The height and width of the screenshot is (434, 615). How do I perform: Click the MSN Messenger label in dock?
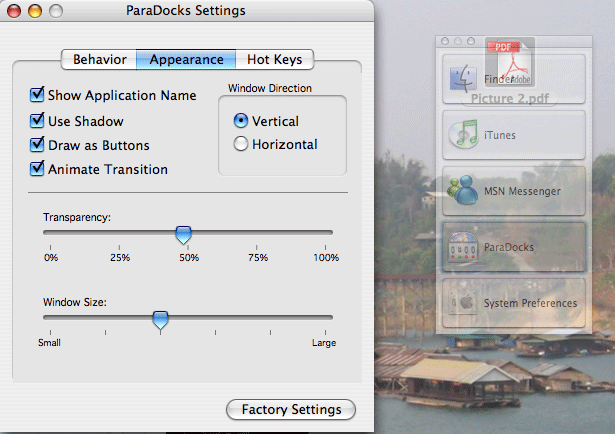pyautogui.click(x=522, y=191)
